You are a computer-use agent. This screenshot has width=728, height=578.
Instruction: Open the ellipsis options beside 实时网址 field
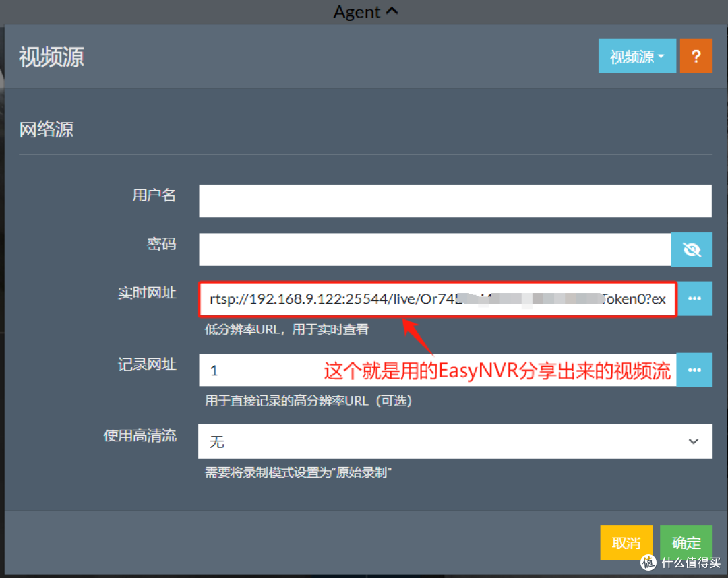point(694,298)
